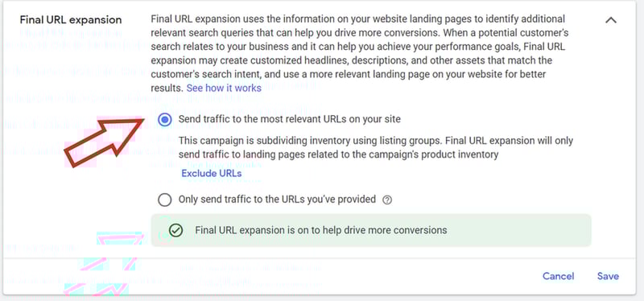
Task: Click the Final URL expansion description paragraph
Action: click(359, 54)
